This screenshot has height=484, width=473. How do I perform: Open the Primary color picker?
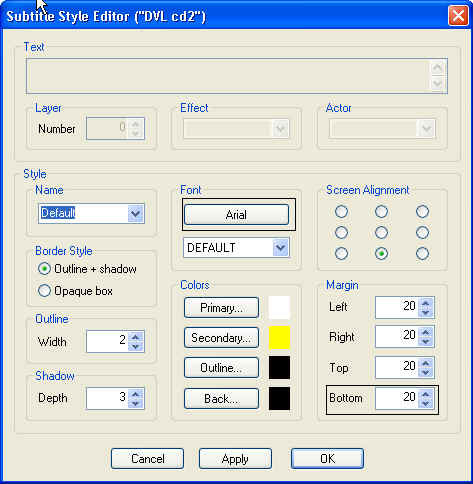click(x=221, y=308)
